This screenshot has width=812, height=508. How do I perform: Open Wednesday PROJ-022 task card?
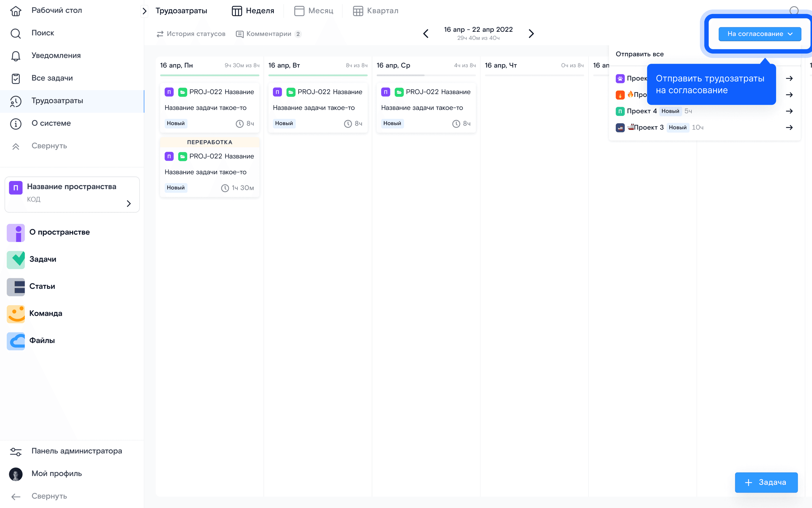click(x=426, y=108)
